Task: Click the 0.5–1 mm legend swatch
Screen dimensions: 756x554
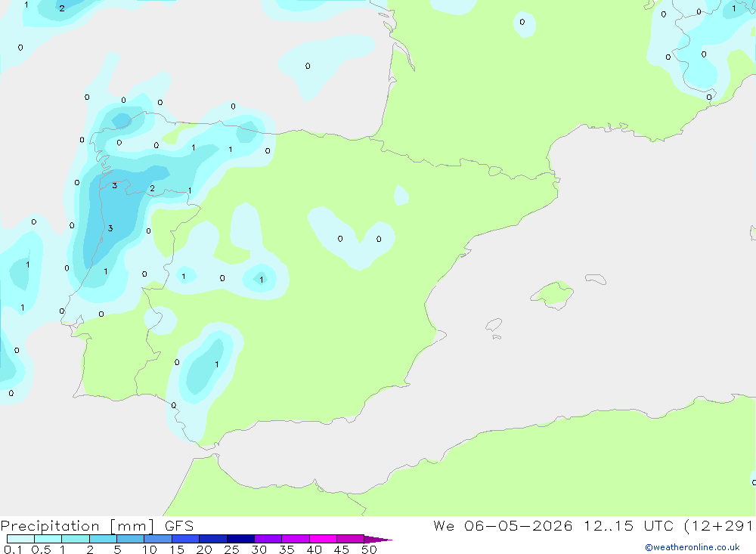Action: (48, 539)
